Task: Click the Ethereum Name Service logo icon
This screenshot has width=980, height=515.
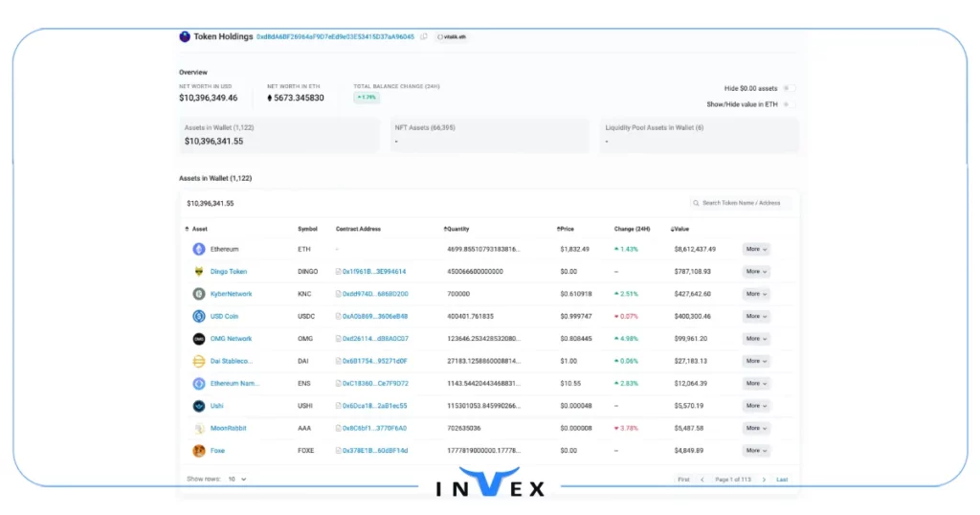Action: pos(199,384)
